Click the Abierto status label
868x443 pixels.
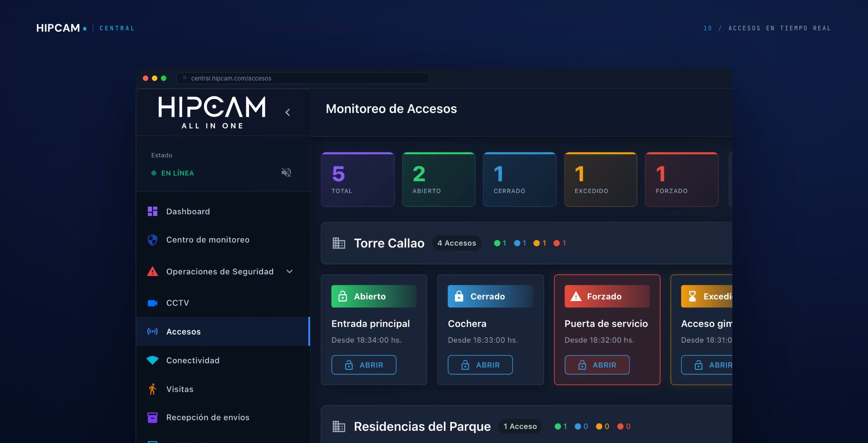[x=374, y=297]
